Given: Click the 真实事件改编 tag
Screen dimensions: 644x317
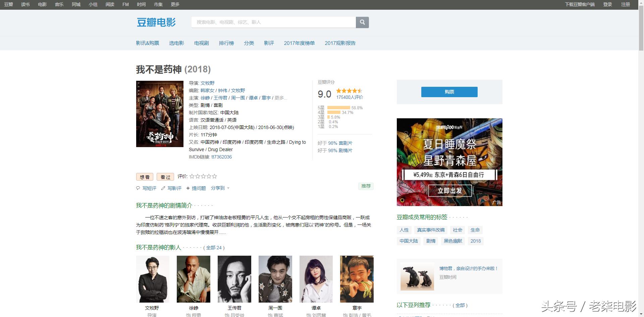Looking at the screenshot, I should [x=431, y=230].
